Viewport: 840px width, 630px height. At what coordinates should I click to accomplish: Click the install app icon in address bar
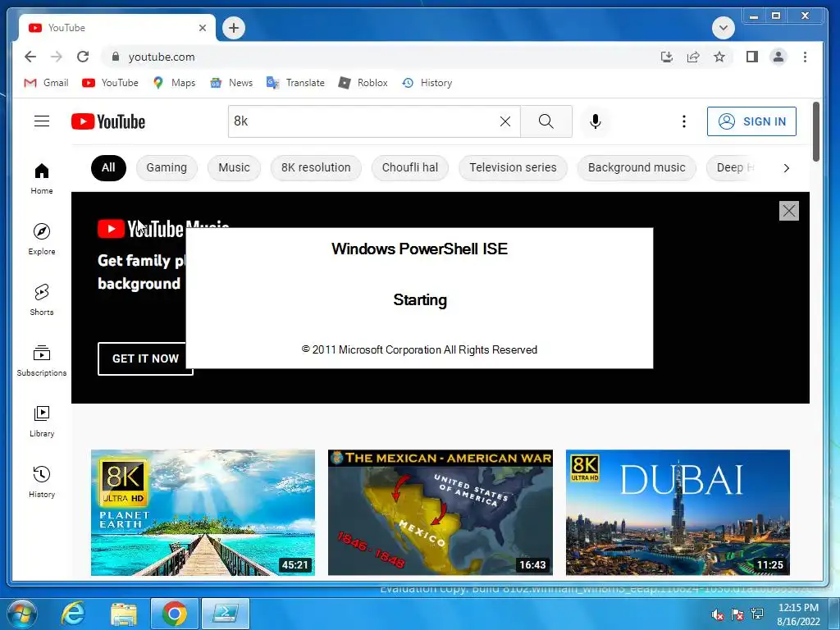(x=666, y=57)
